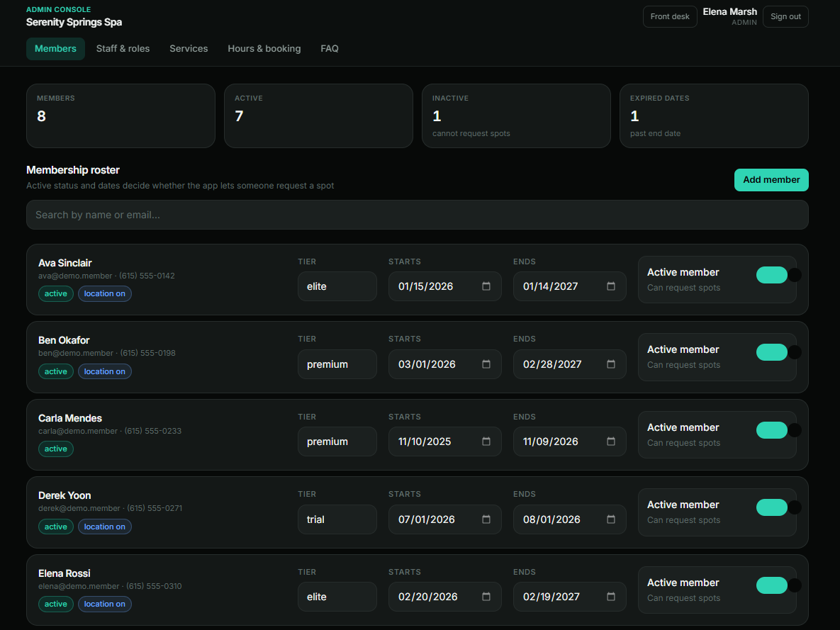
Task: Open the Services tab
Action: 189,49
